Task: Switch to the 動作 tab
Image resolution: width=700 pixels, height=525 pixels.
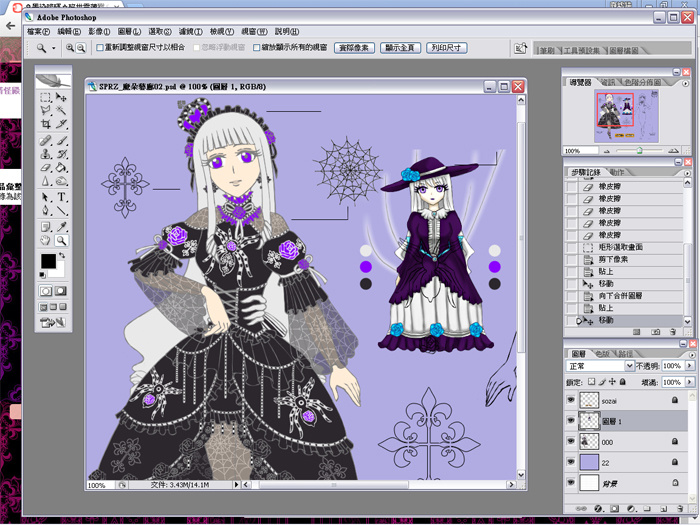Action: tap(616, 172)
